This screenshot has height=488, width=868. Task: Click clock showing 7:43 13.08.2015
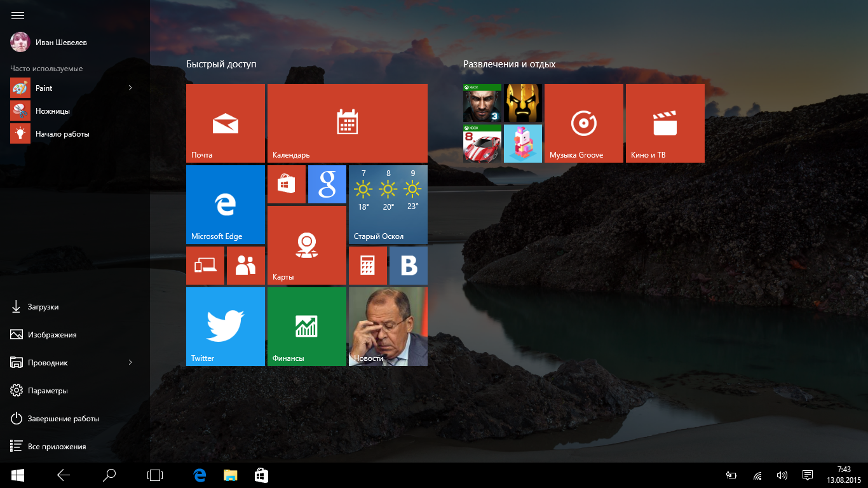coord(844,475)
